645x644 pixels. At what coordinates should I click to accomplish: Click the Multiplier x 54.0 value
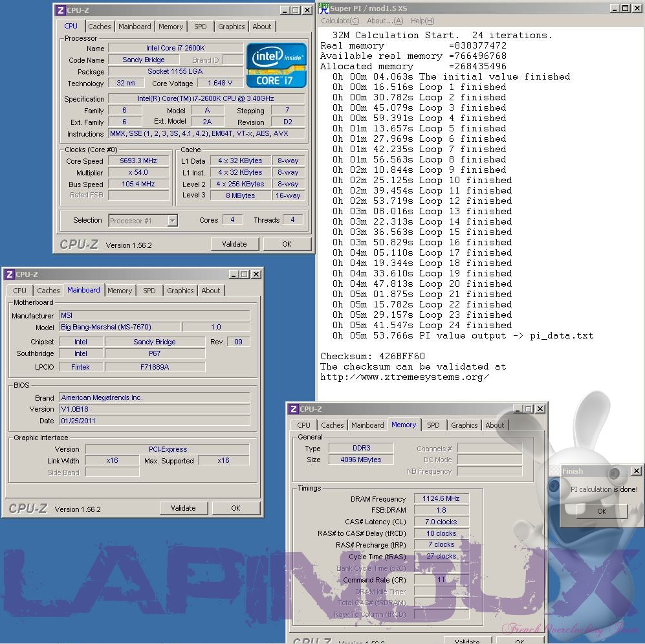click(138, 172)
